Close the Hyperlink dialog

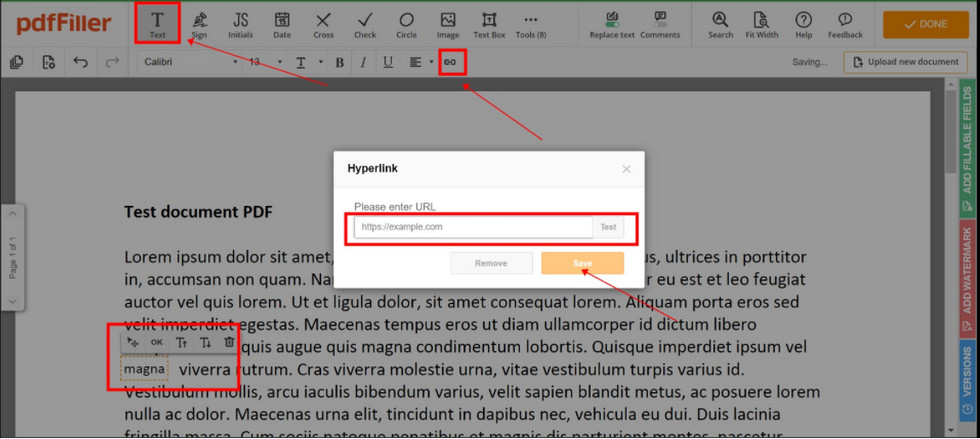click(x=626, y=169)
